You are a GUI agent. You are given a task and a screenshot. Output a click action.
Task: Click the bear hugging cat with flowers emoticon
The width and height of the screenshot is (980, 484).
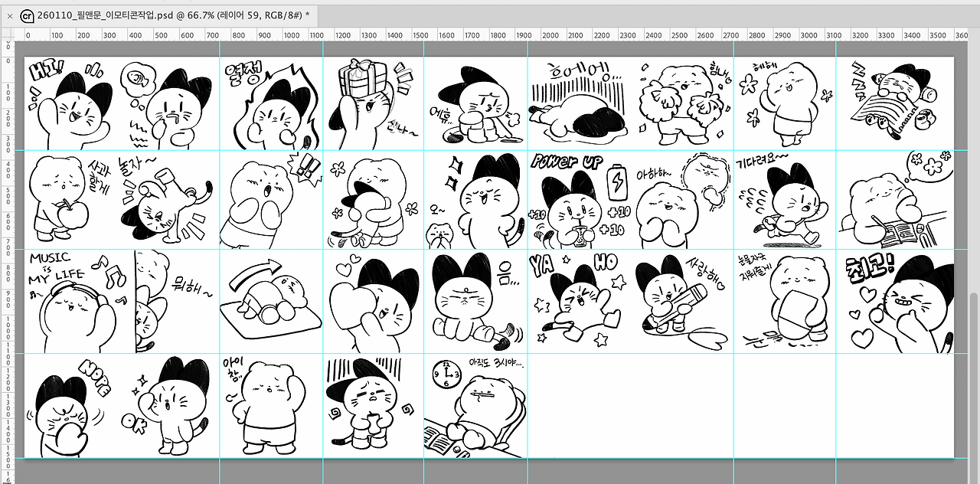point(373,202)
